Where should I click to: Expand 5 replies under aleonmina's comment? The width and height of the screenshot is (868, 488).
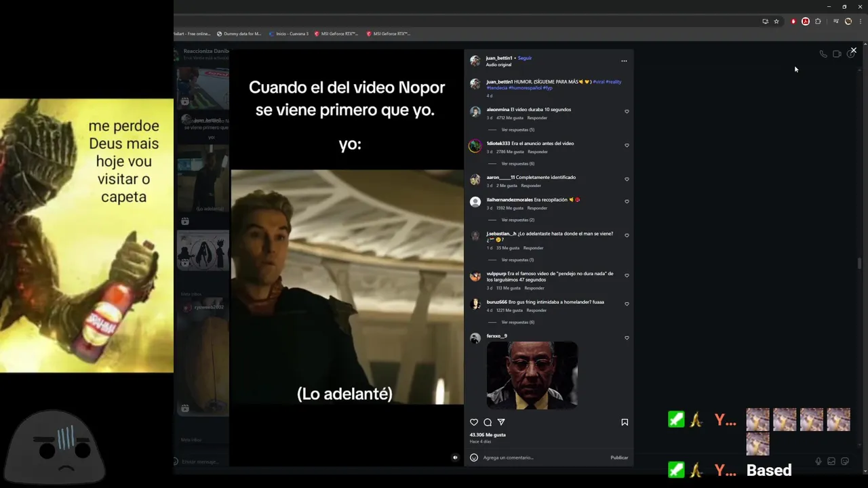tap(517, 129)
